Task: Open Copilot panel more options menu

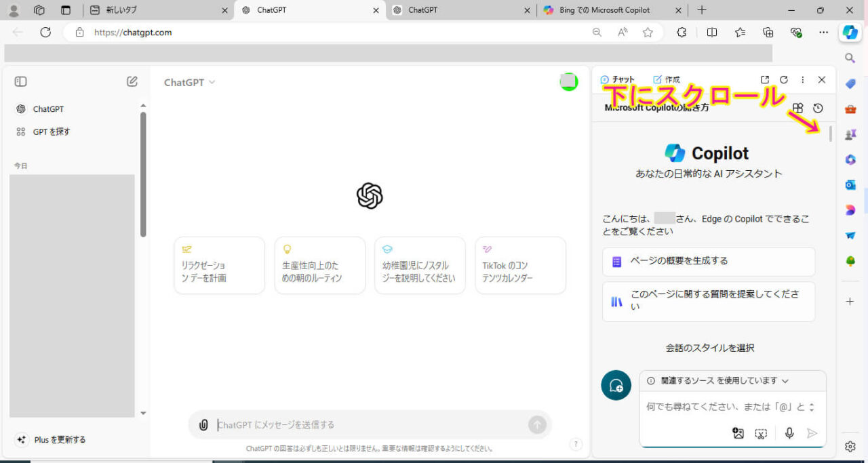Action: pyautogui.click(x=803, y=80)
